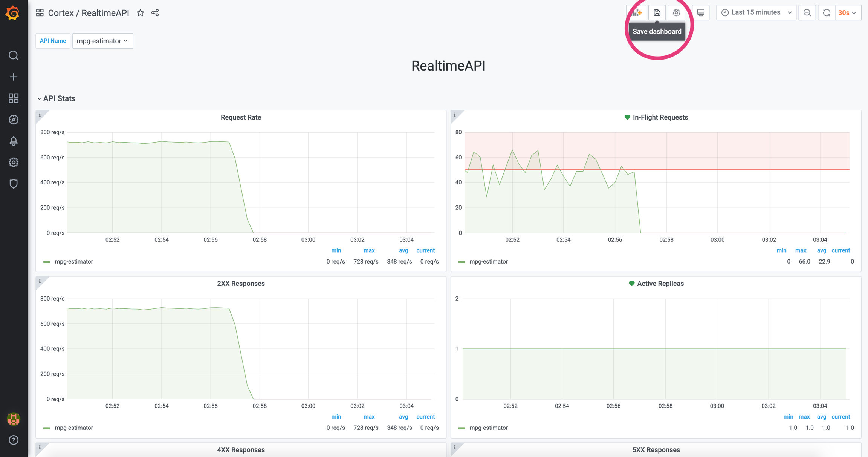Open the Request Rate panel title menu
This screenshot has height=457, width=868.
coord(241,117)
